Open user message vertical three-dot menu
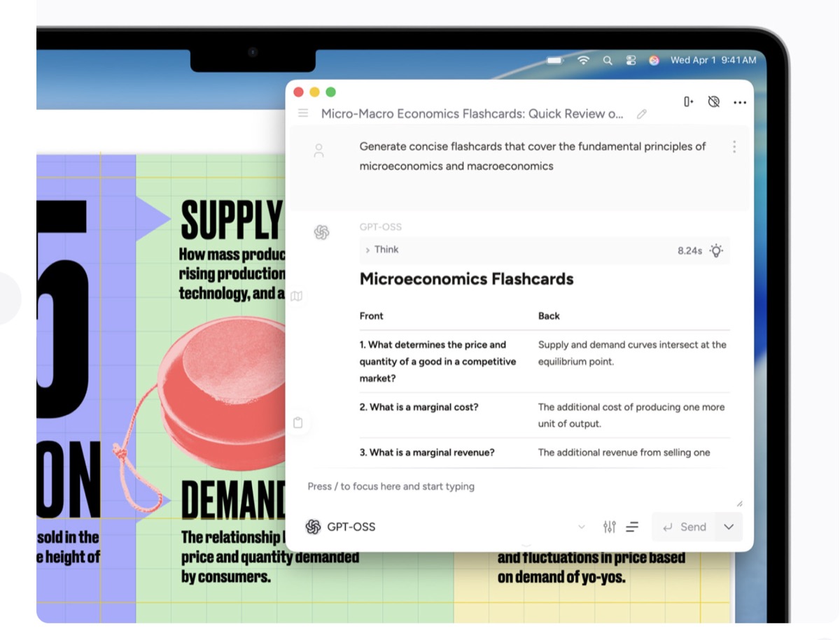840x640 pixels. [x=734, y=147]
